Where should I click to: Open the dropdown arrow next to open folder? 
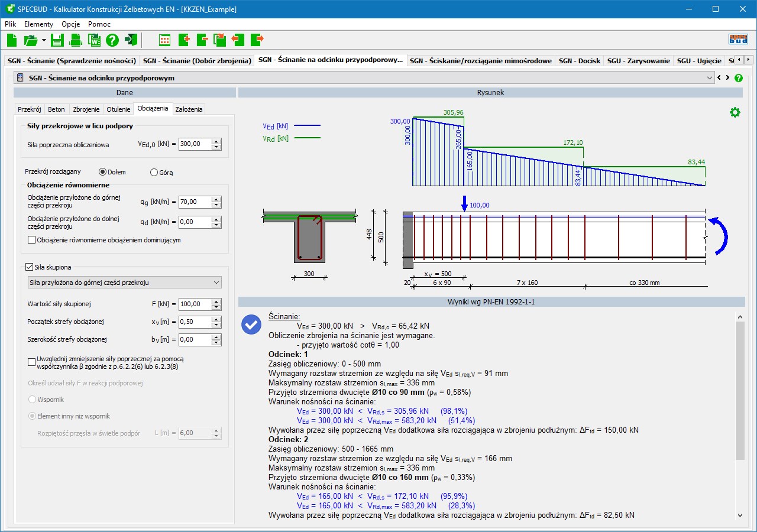click(x=44, y=40)
